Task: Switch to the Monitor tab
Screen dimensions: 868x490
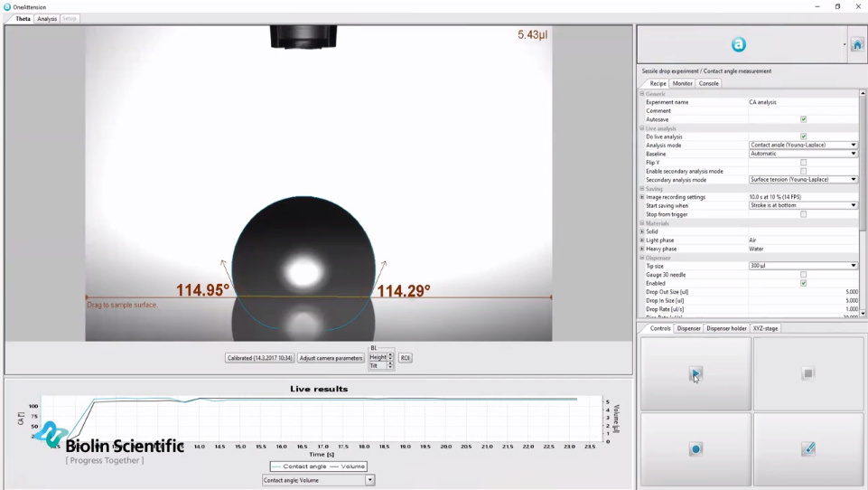Action: pos(682,83)
